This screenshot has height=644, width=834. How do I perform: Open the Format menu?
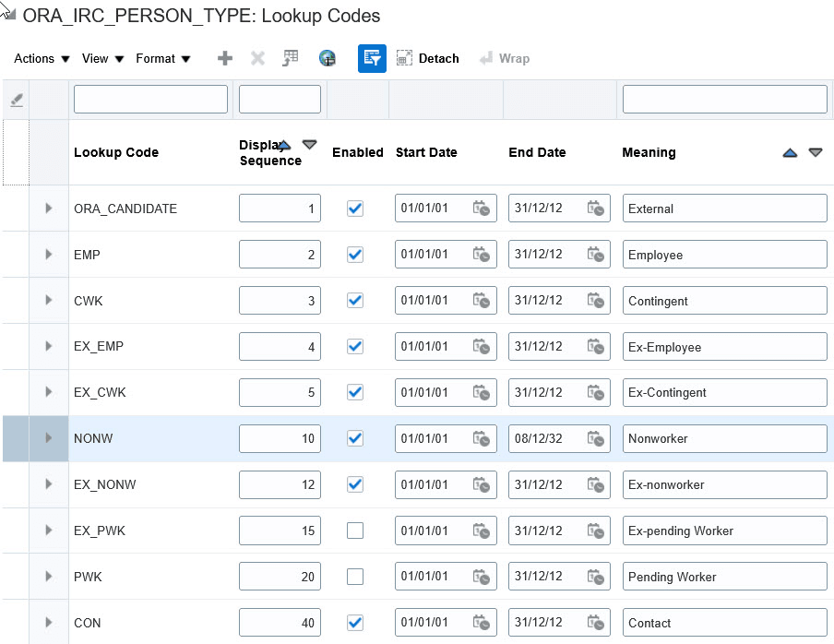click(162, 58)
